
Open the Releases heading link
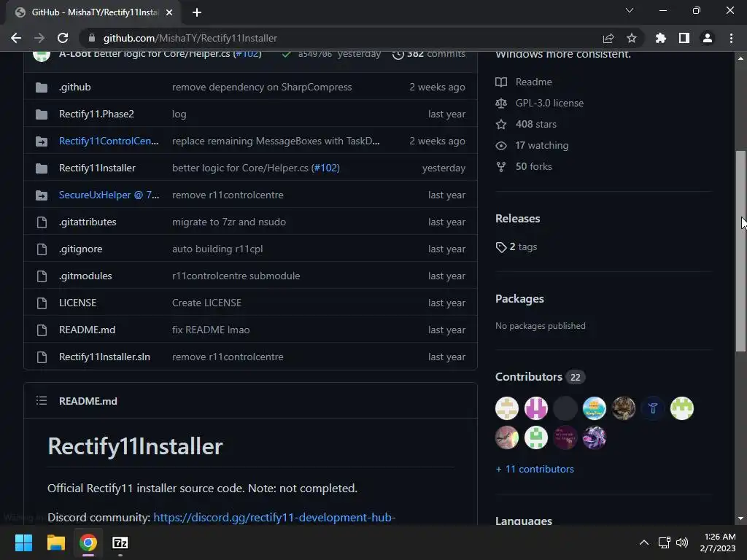(x=517, y=219)
